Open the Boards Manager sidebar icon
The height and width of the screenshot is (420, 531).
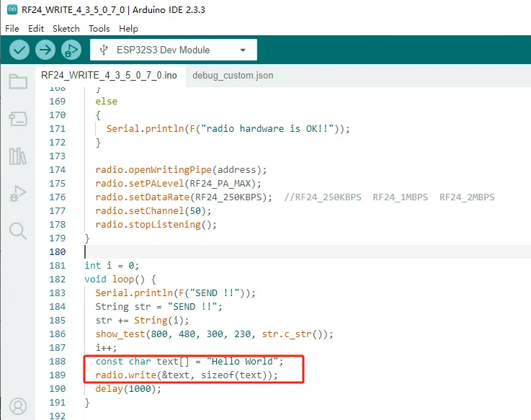point(18,118)
